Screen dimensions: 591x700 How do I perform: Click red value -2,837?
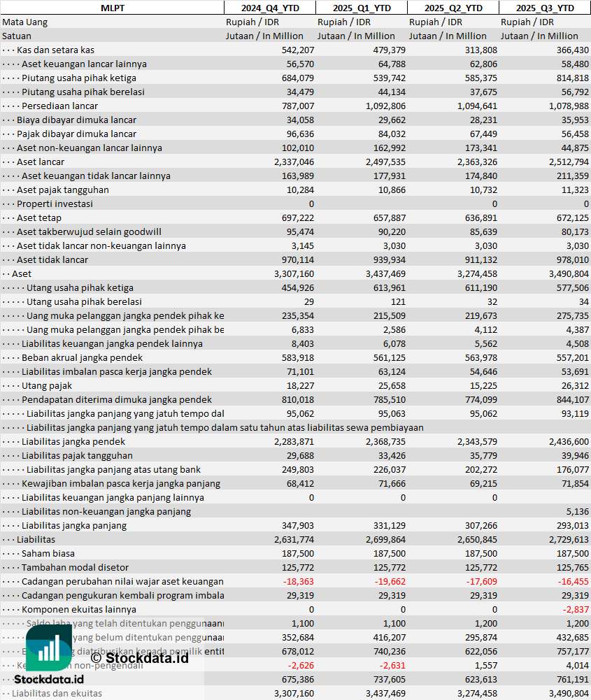[576, 609]
